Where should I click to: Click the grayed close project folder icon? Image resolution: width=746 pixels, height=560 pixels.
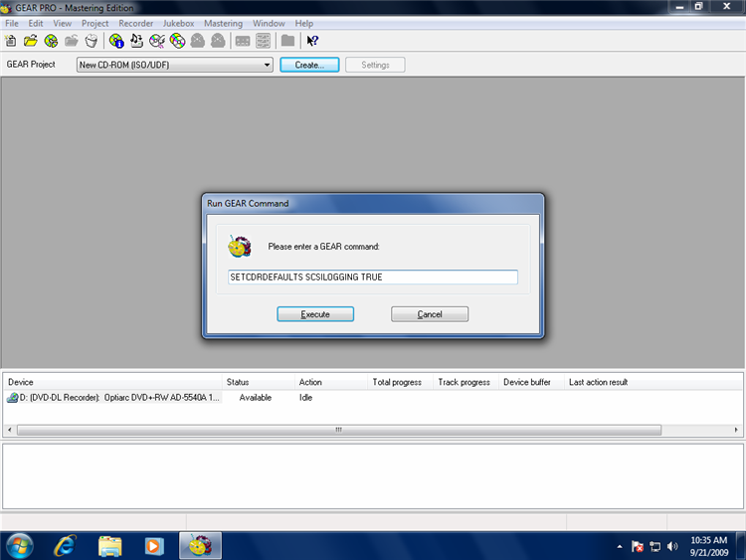pos(72,41)
